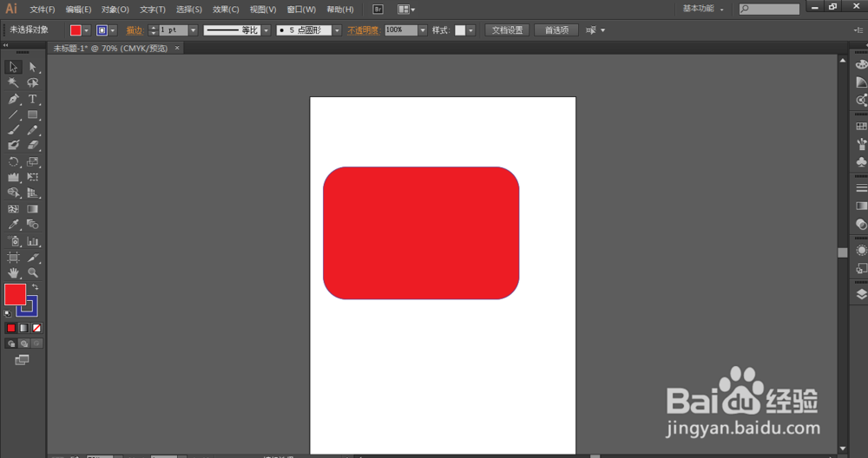Open stroke color dropdown in control bar
The width and height of the screenshot is (868, 458).
(x=113, y=30)
